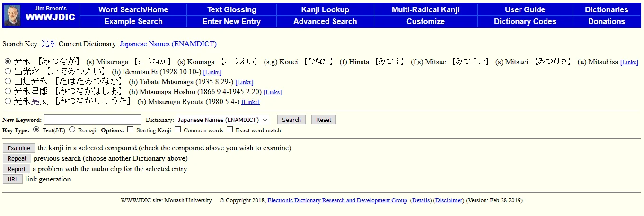Open the Customize page

point(425,21)
